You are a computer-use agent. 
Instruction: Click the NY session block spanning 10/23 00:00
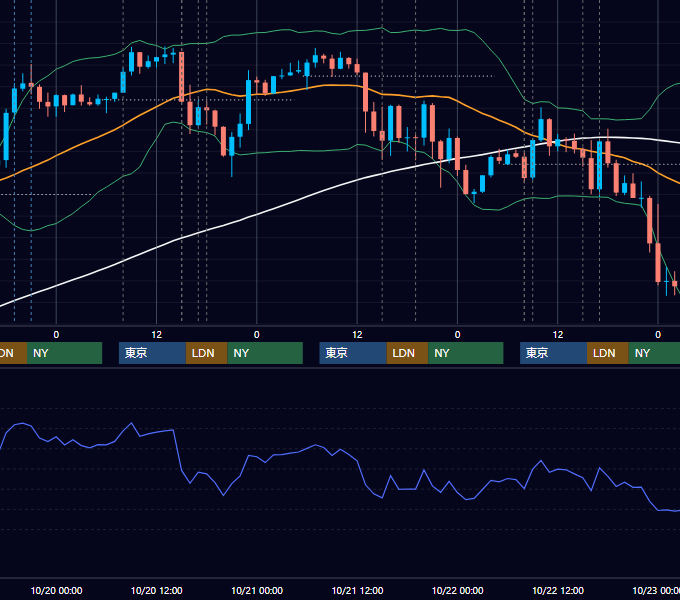click(654, 353)
